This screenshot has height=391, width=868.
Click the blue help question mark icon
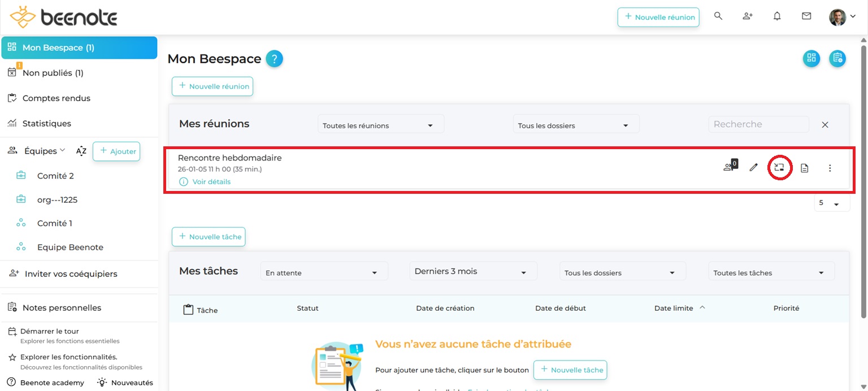[x=274, y=59]
